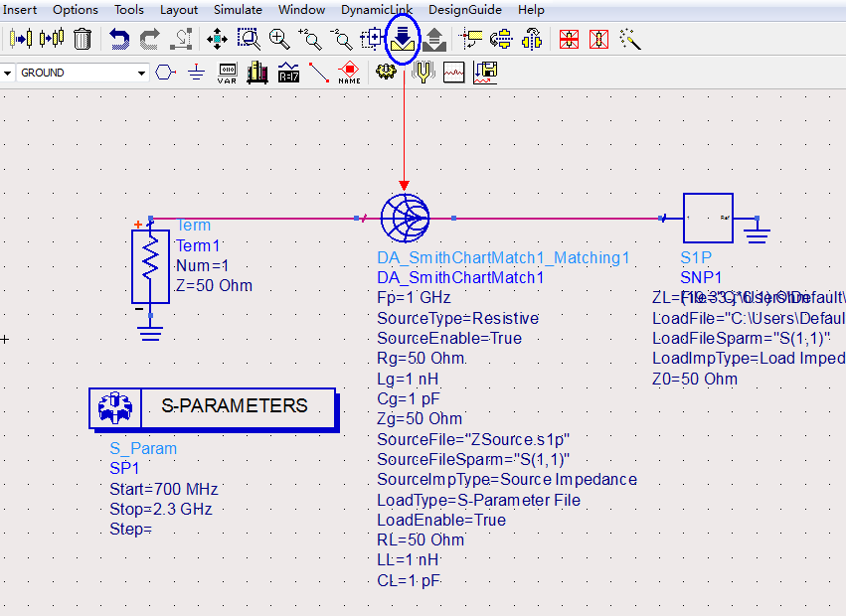Select the S-PARAMETERS simulation controller block
This screenshot has width=846, height=616.
click(214, 408)
